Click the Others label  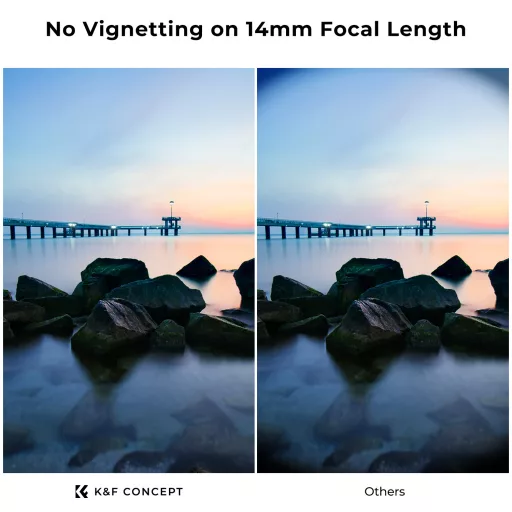[x=385, y=492]
